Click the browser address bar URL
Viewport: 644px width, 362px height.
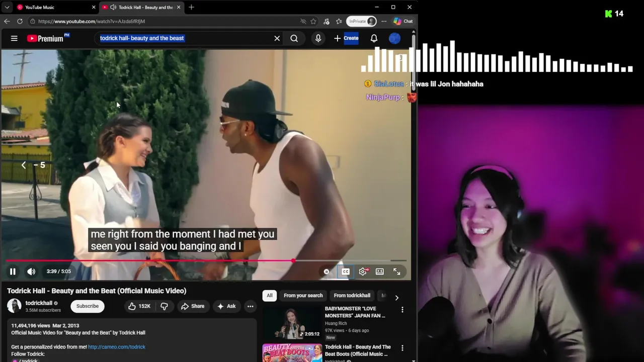coord(92,21)
